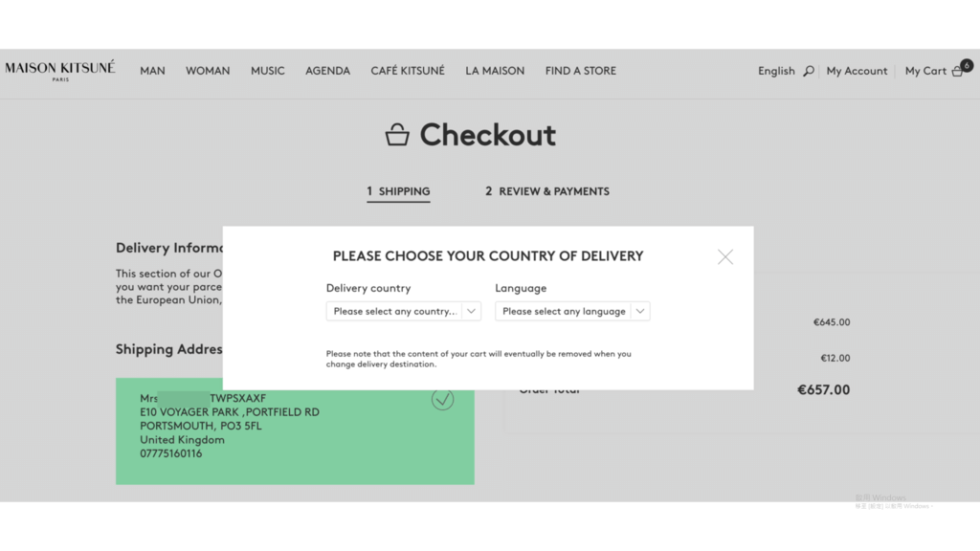Open the My Cart basket icon
980x551 pixels.
click(x=957, y=72)
